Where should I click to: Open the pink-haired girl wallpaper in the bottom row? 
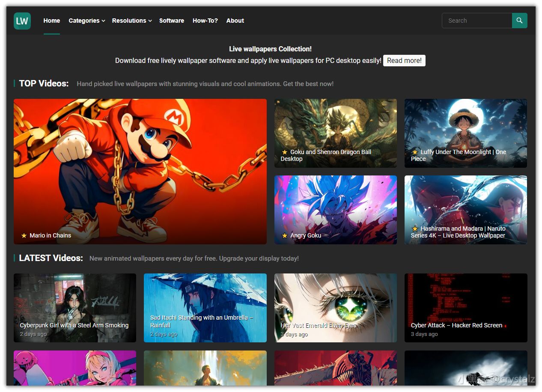point(75,368)
